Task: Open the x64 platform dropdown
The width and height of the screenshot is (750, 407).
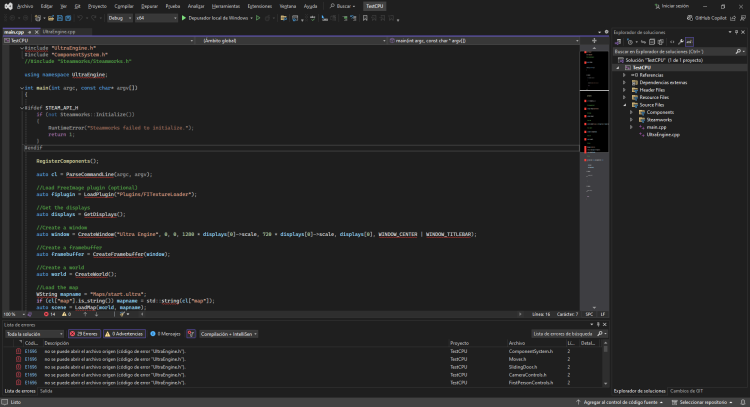Action: coord(156,18)
